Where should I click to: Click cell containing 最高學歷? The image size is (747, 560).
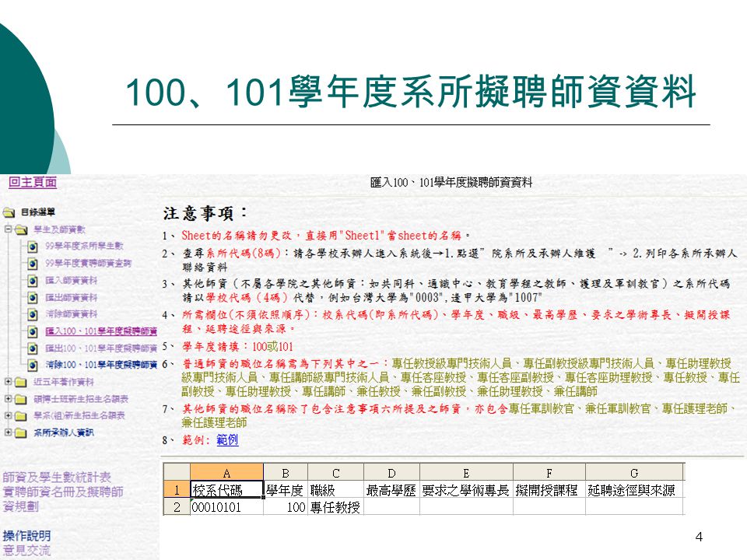click(x=391, y=490)
